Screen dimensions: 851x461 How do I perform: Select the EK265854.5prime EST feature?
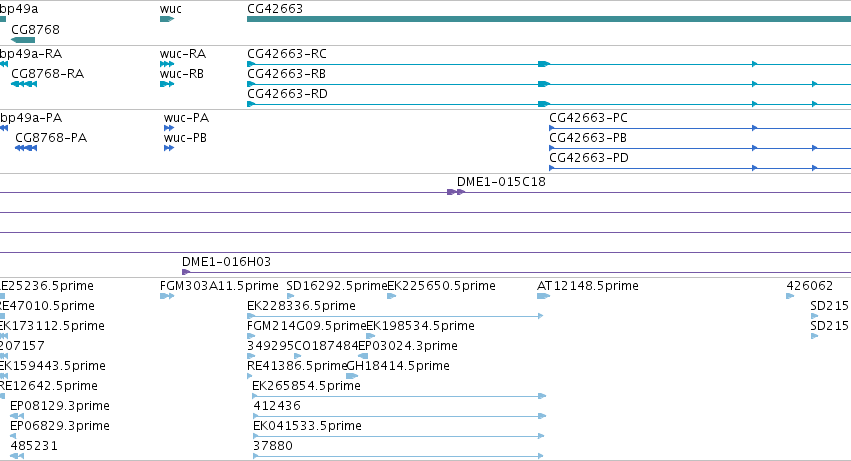(399, 396)
